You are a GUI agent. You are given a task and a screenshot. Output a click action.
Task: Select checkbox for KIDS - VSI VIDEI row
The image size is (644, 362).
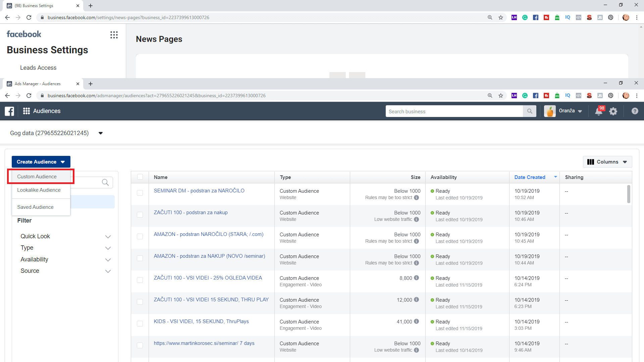[x=140, y=323]
